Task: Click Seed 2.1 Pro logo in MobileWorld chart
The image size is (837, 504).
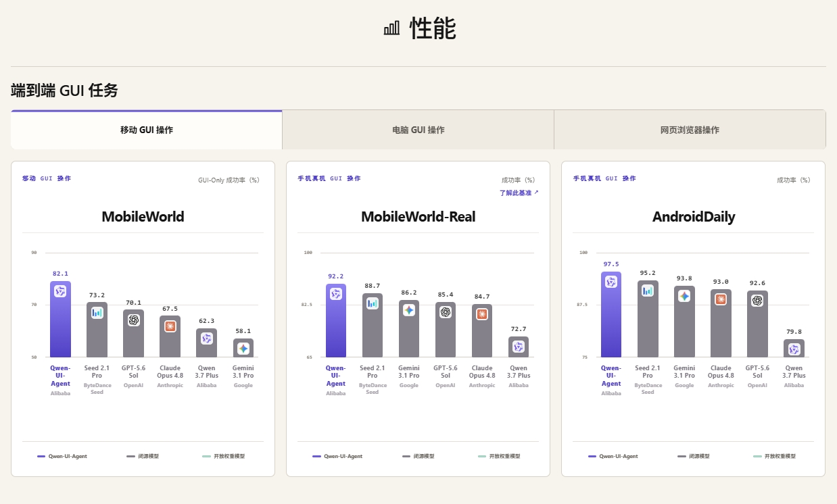Action: point(97,313)
